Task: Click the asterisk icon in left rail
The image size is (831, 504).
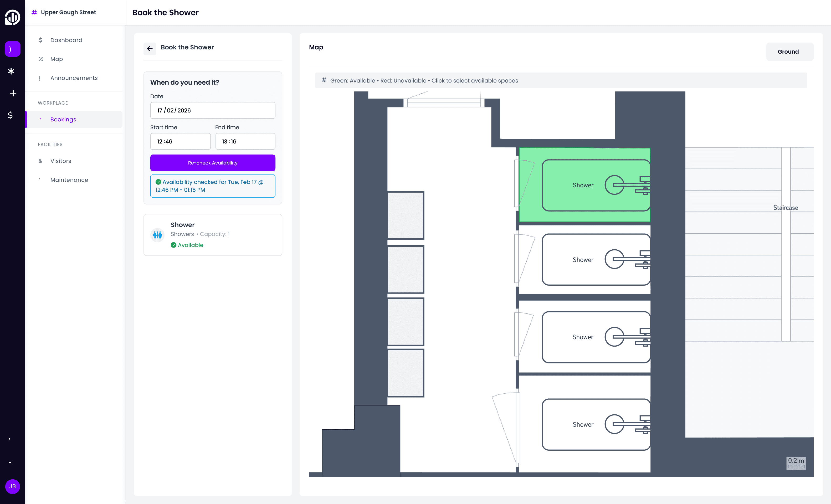Action: (x=11, y=71)
